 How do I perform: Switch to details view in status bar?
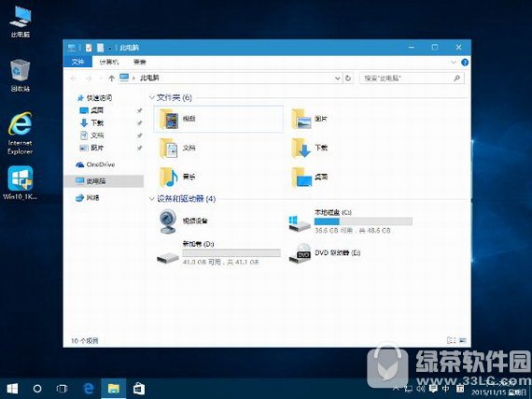point(451,340)
